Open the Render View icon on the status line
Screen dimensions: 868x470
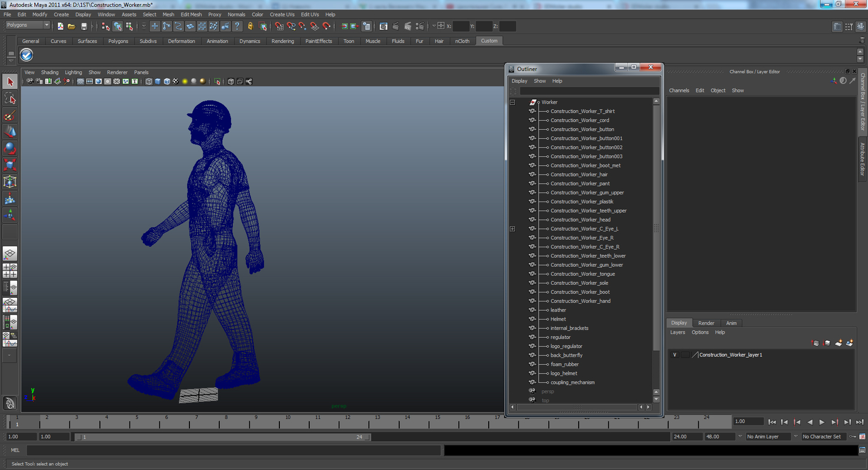(384, 26)
